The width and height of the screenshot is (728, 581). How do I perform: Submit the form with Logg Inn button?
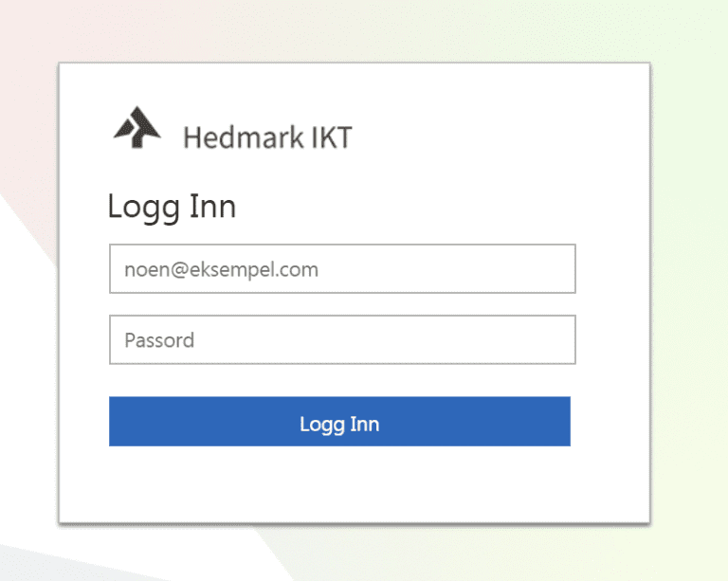[339, 422]
